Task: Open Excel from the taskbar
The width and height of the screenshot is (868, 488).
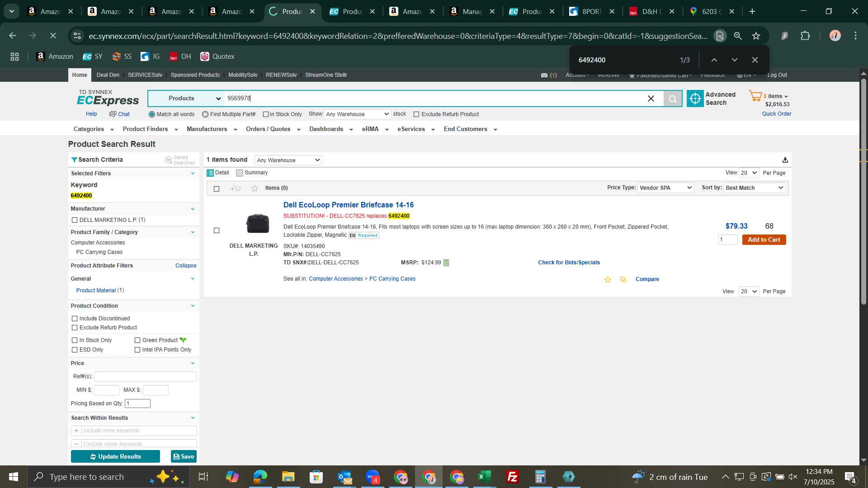Action: click(484, 477)
